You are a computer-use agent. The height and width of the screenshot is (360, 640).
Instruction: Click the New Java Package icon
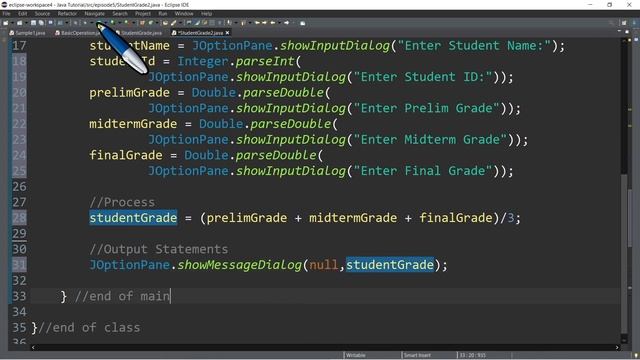coord(142,23)
